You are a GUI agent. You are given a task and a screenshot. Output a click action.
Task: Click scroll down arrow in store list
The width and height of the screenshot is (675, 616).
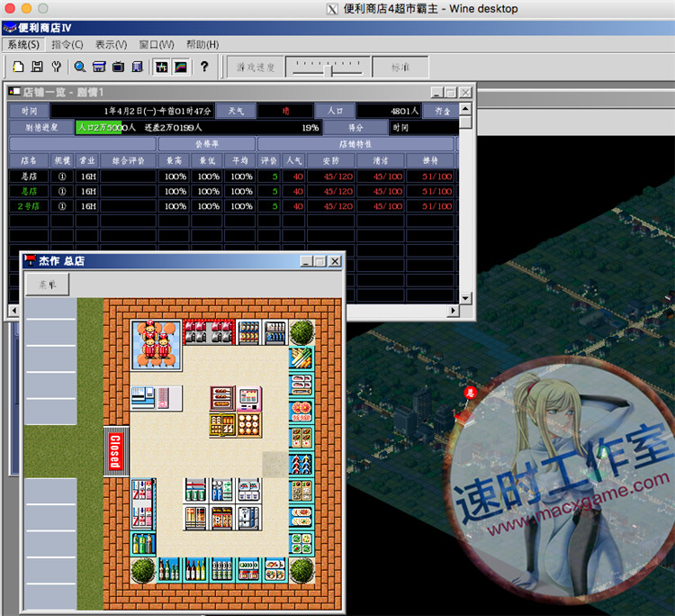coord(465,298)
